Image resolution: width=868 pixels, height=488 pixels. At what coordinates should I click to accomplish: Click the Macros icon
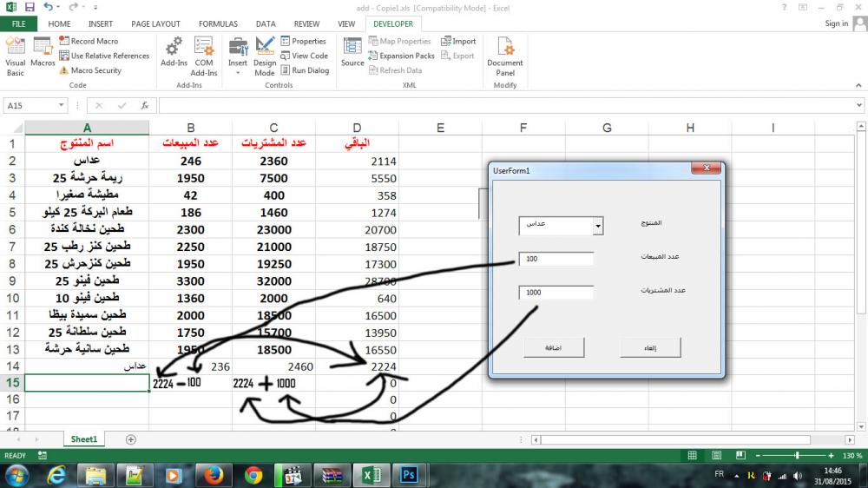[43, 53]
